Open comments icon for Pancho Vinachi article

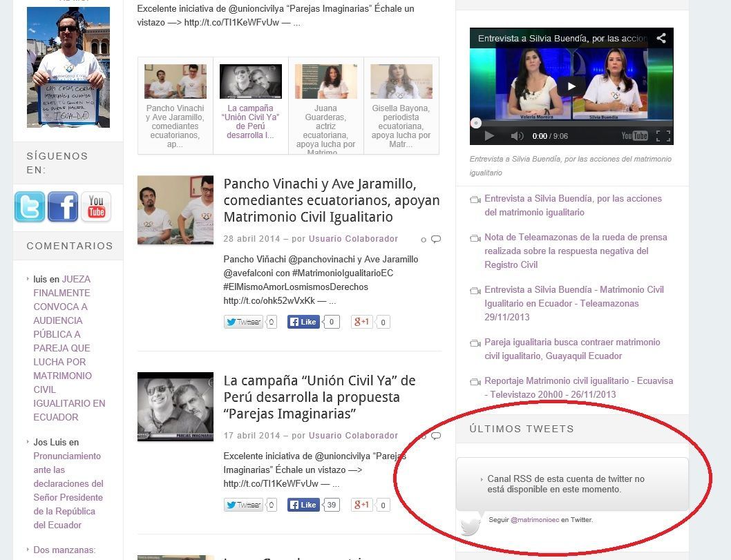tap(436, 240)
